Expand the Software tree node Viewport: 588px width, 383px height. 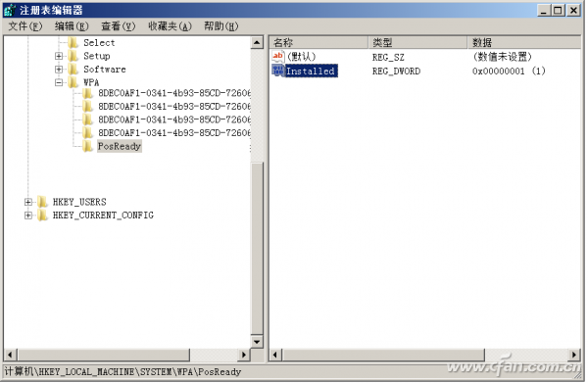click(x=59, y=70)
